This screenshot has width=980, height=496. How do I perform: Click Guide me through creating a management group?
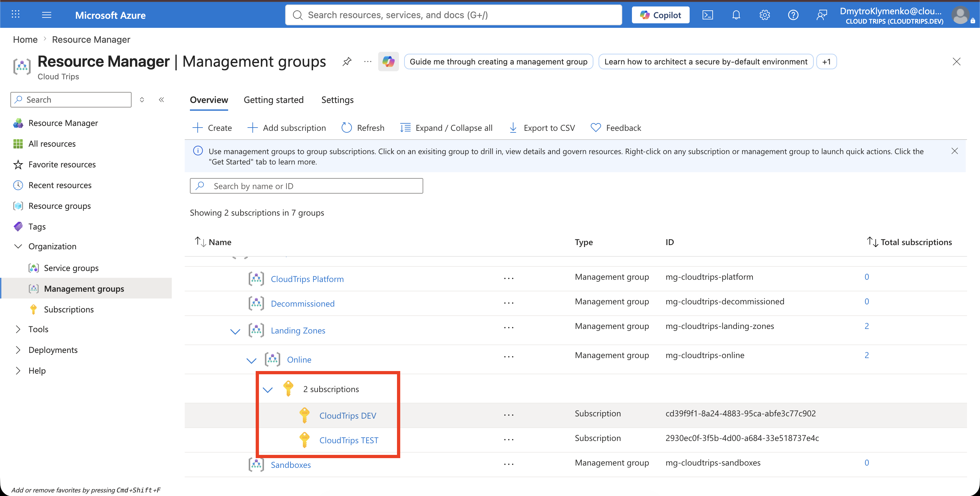coord(498,62)
